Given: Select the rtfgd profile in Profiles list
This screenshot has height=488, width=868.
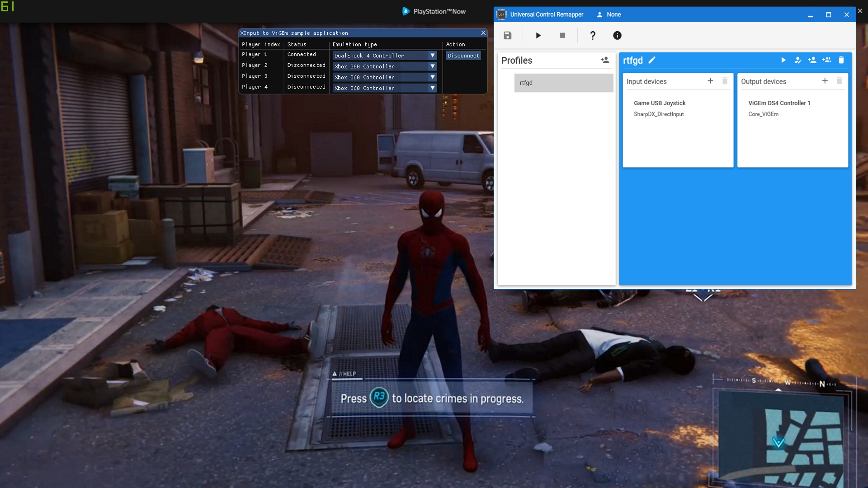Looking at the screenshot, I should (563, 83).
